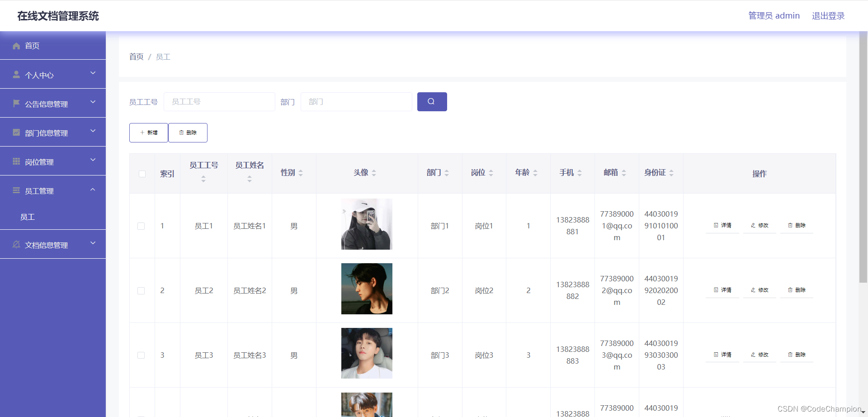Viewport: 868px width, 417px height.
Task: Open 详情 for 员工1
Action: [x=722, y=225]
